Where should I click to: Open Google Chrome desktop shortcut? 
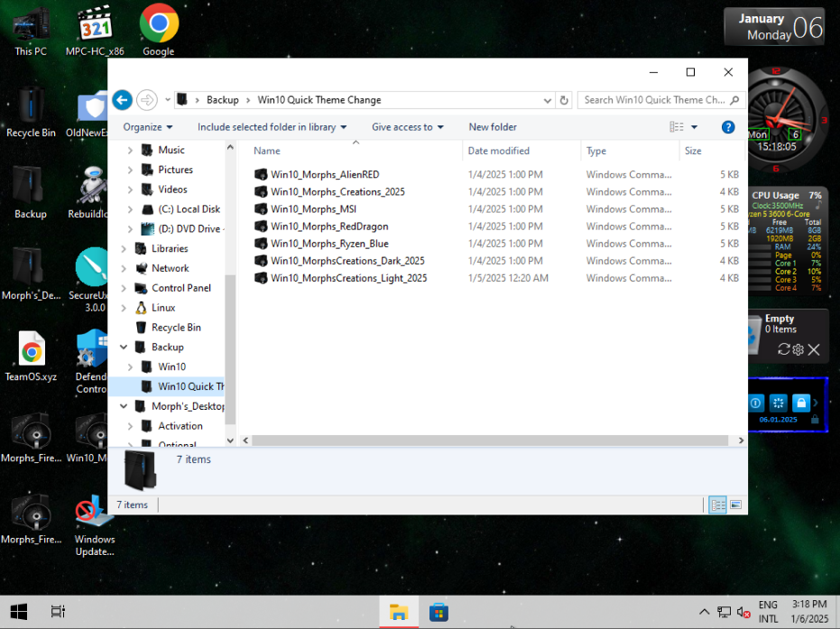coord(159,31)
